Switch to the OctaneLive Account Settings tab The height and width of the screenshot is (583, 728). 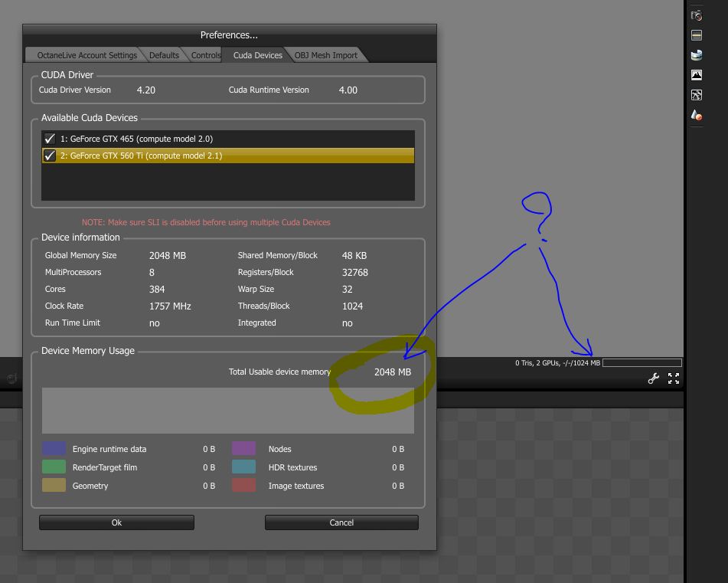click(87, 55)
